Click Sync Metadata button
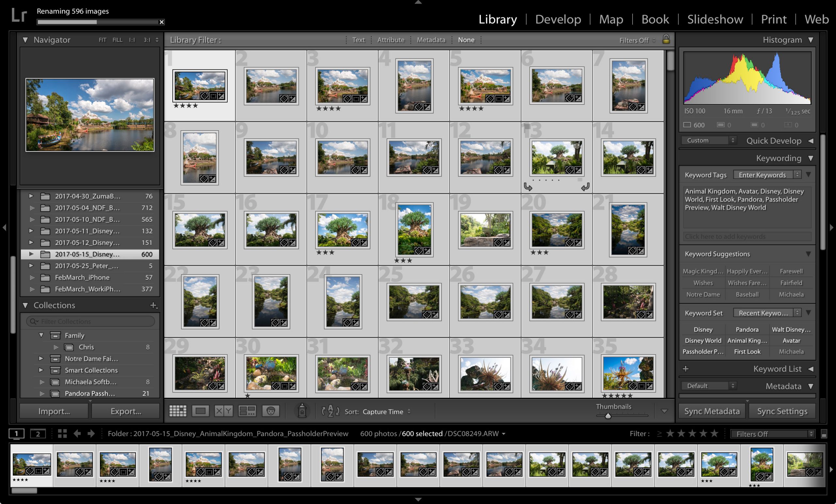The width and height of the screenshot is (836, 504). pos(712,411)
